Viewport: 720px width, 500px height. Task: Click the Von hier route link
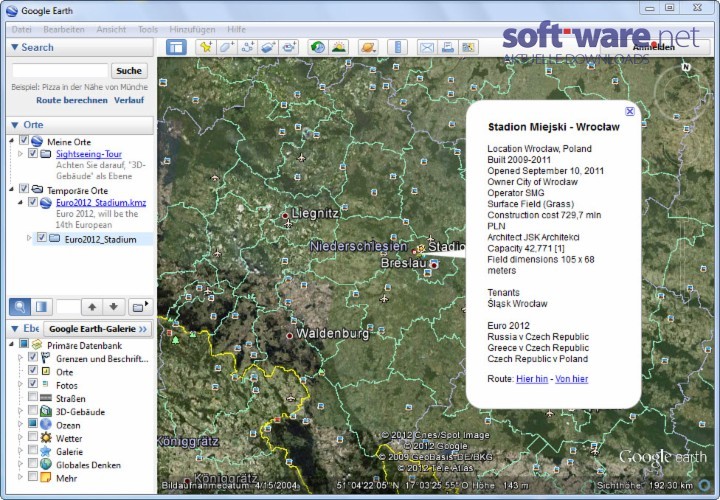(x=572, y=379)
